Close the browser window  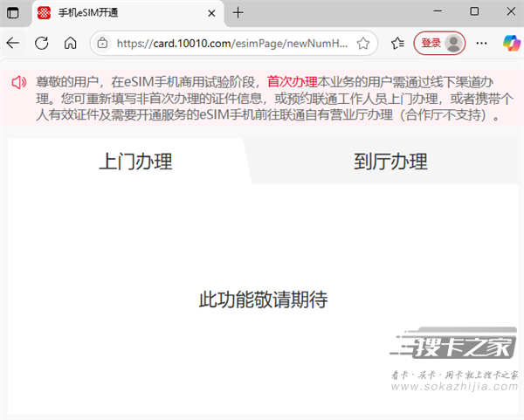point(511,11)
